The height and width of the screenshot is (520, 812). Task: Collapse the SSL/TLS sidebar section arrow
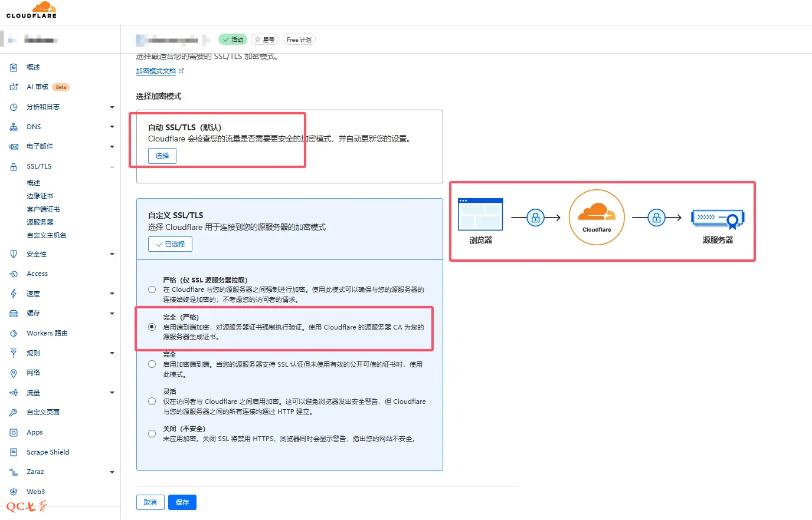click(x=112, y=167)
